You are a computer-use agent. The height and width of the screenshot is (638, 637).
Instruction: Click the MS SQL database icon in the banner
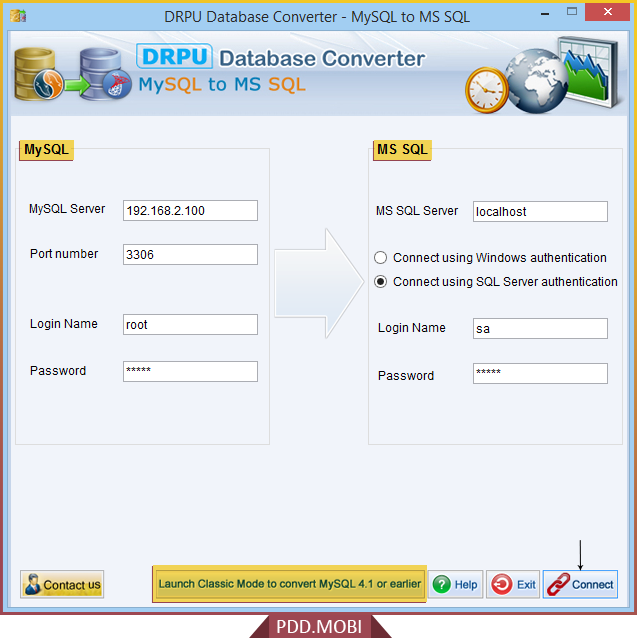point(105,74)
